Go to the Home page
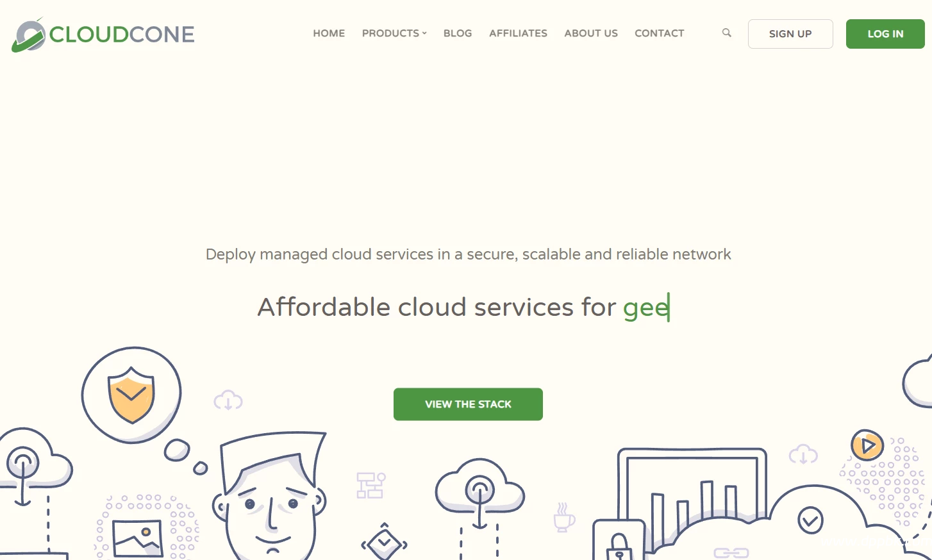 point(329,33)
